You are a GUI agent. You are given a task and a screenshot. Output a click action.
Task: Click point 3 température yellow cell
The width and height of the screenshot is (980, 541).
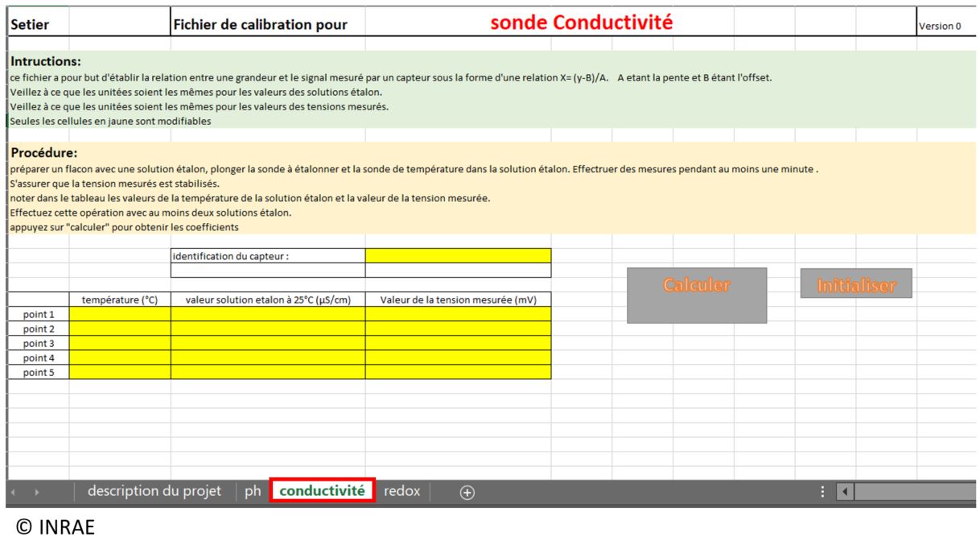click(x=120, y=343)
